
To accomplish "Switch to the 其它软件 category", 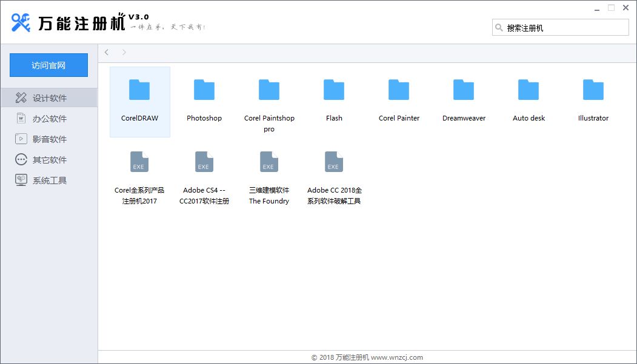I will [49, 160].
